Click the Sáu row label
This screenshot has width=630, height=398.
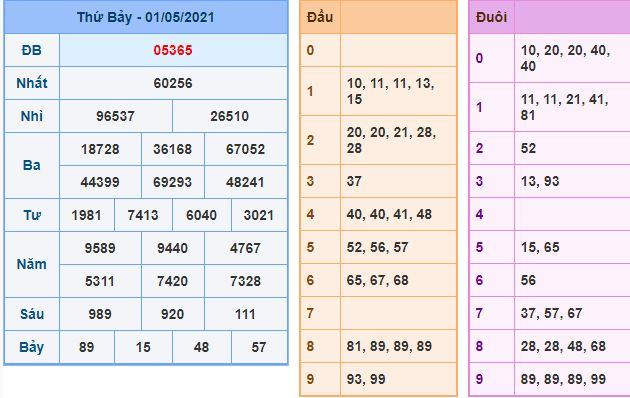pyautogui.click(x=31, y=314)
